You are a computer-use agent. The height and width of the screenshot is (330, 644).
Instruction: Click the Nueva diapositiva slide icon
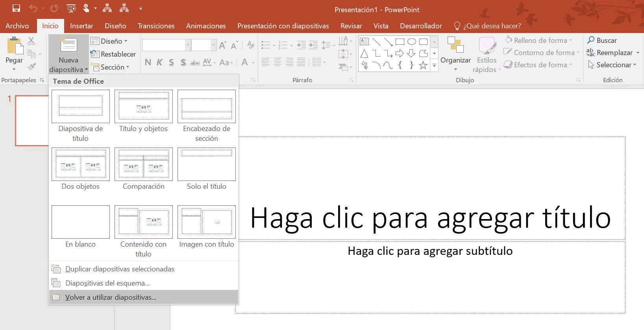[x=68, y=45]
